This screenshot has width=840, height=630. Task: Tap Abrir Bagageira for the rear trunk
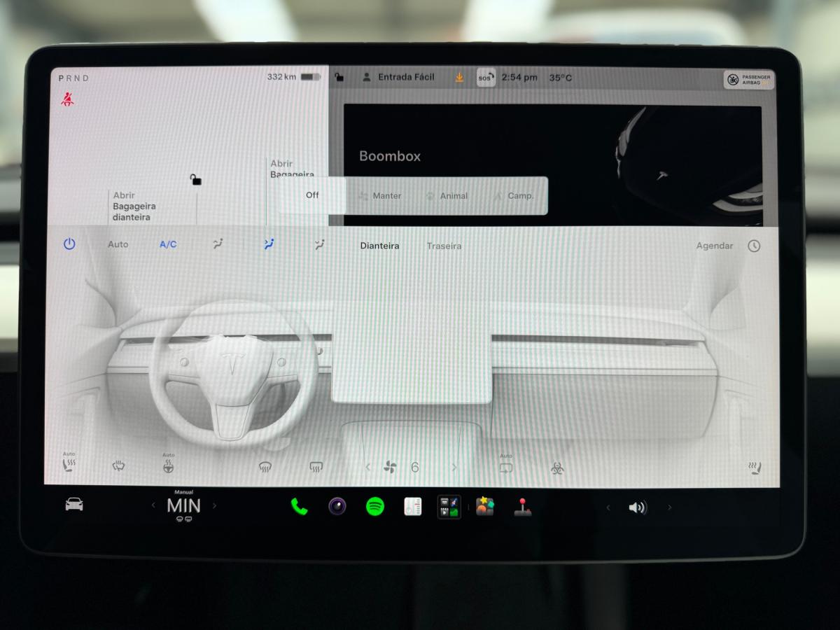[x=293, y=169]
